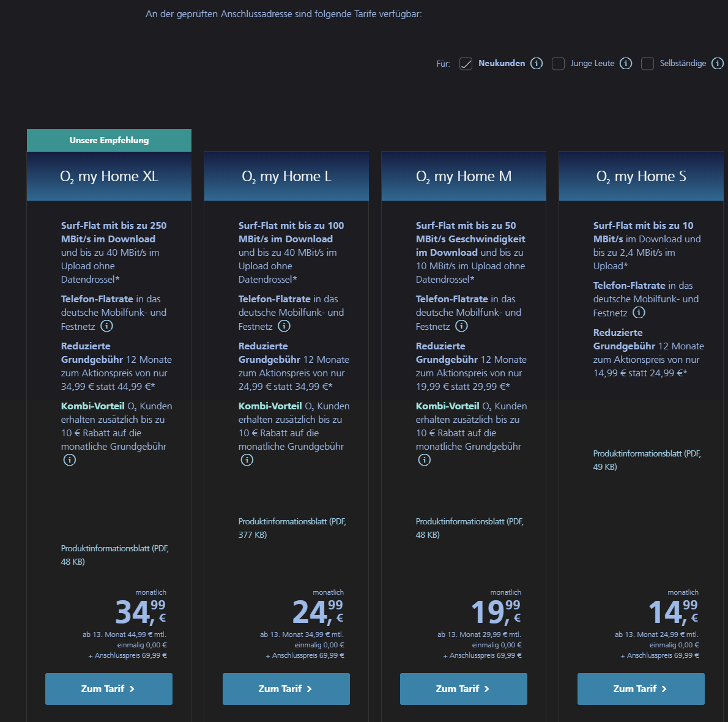Screen dimensions: 728x722
Task: Open Produktinformationsblatt PDF 377 KB
Action: [x=292, y=528]
